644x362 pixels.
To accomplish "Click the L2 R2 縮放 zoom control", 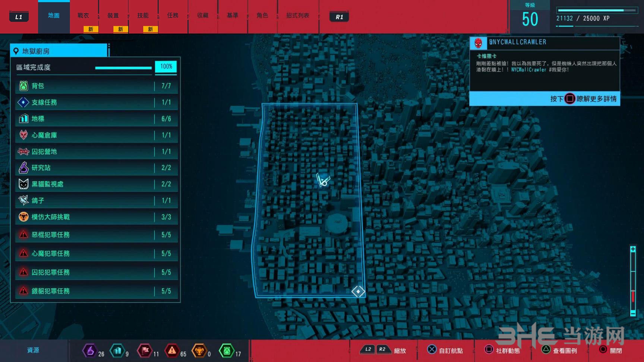I will coord(383,350).
